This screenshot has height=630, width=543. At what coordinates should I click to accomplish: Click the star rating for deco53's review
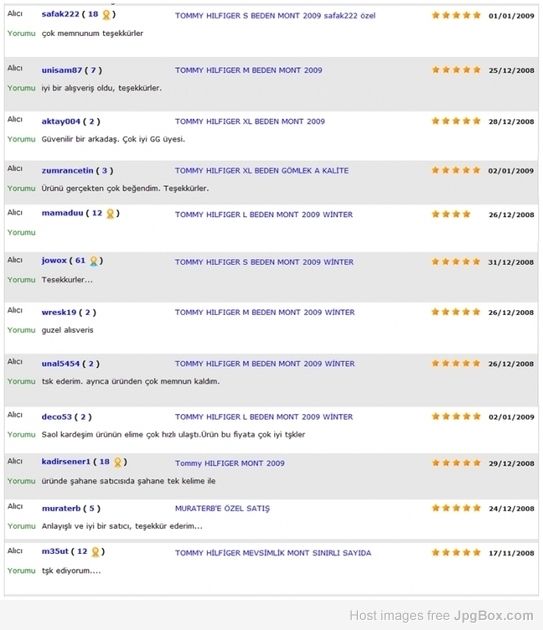(456, 416)
